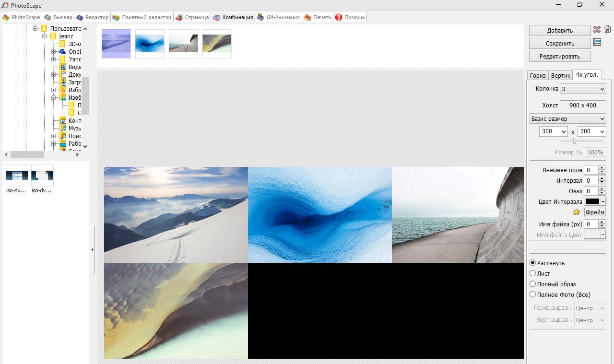Collapse the Изображения folder node
The height and width of the screenshot is (364, 614).
point(54,97)
